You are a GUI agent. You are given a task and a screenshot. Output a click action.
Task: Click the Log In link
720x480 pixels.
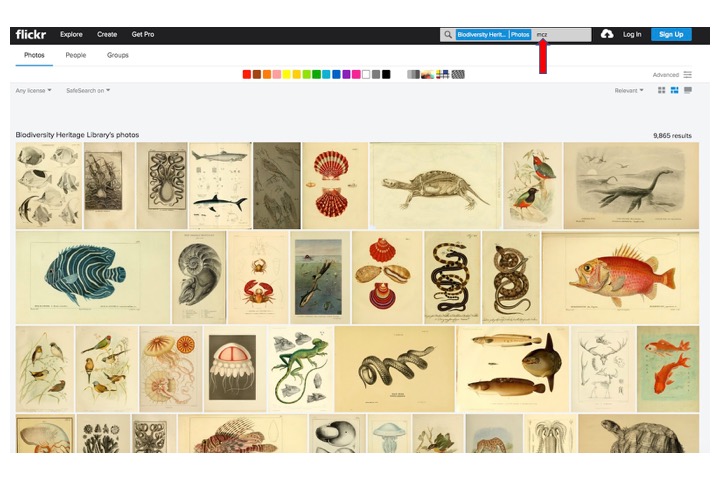click(x=632, y=34)
